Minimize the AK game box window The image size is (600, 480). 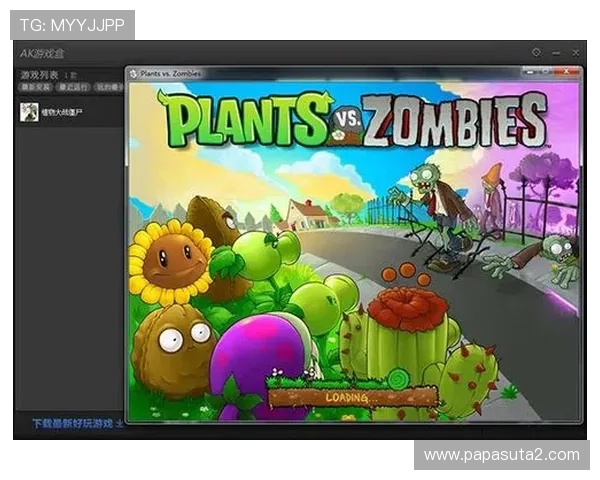556,52
